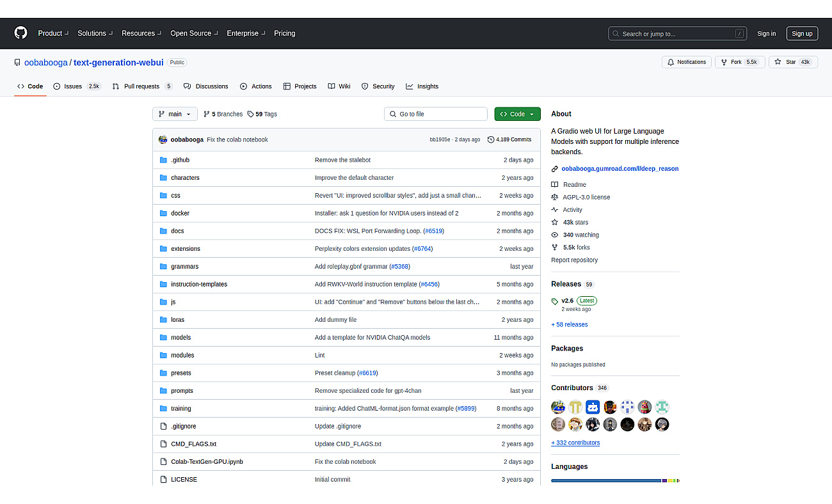Click the Readme book icon
This screenshot has width=832, height=504.
[555, 185]
